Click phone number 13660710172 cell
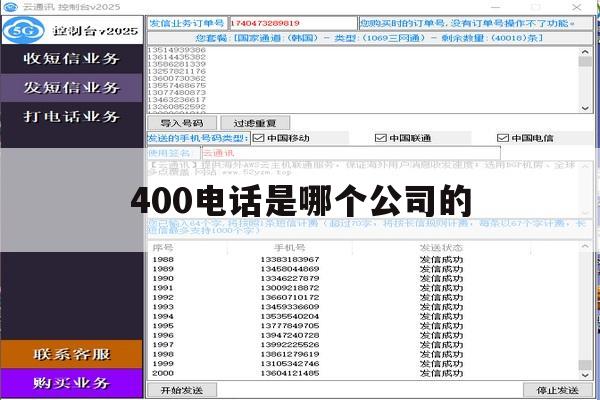Viewport: 600px width, 400px height. [290, 297]
